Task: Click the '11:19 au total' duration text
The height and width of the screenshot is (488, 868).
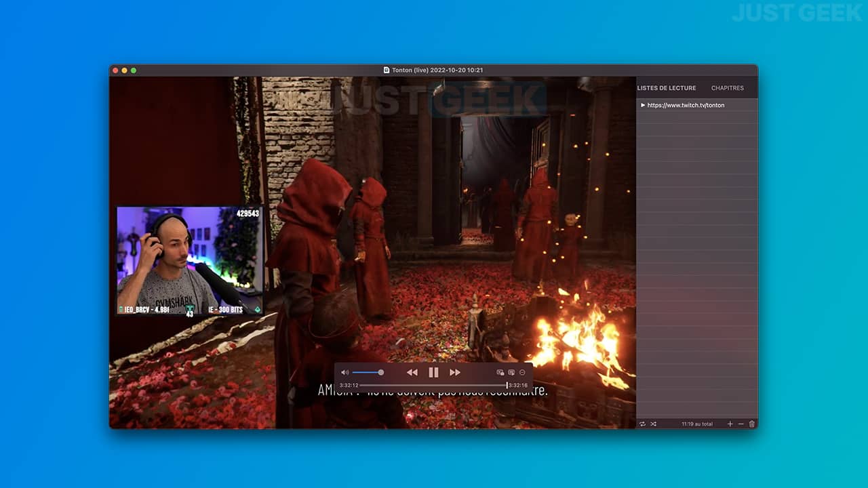Action: [697, 424]
